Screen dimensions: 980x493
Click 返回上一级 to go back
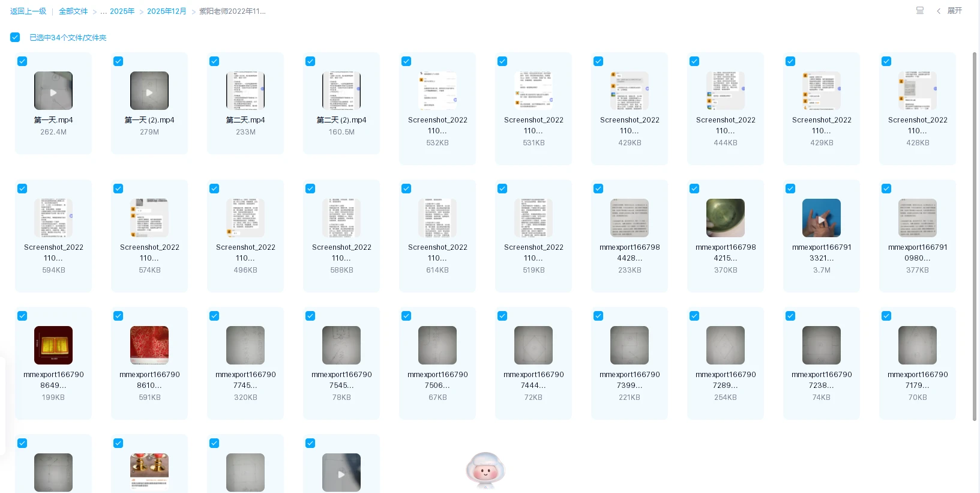point(28,11)
